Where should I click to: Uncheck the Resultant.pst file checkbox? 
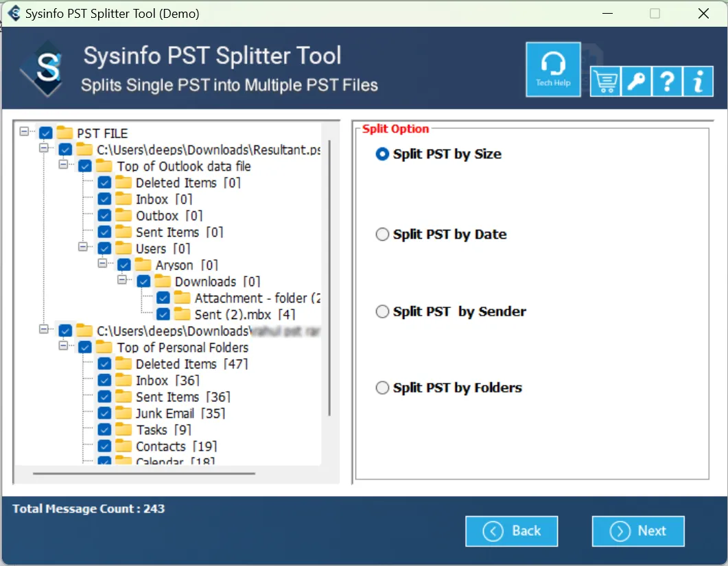(65, 150)
